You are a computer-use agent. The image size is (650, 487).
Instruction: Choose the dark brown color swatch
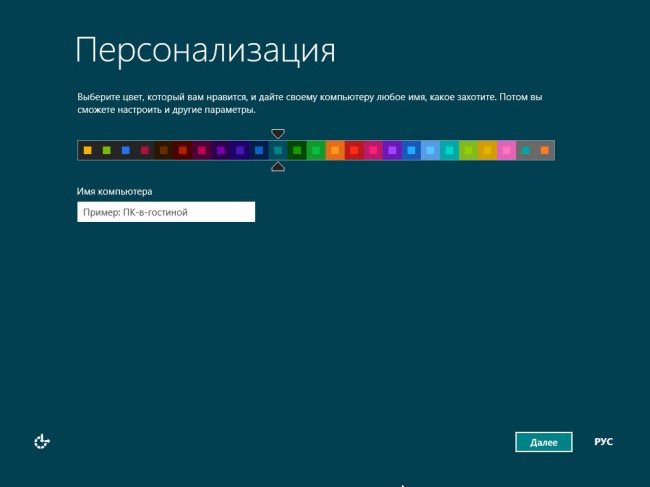click(x=164, y=150)
